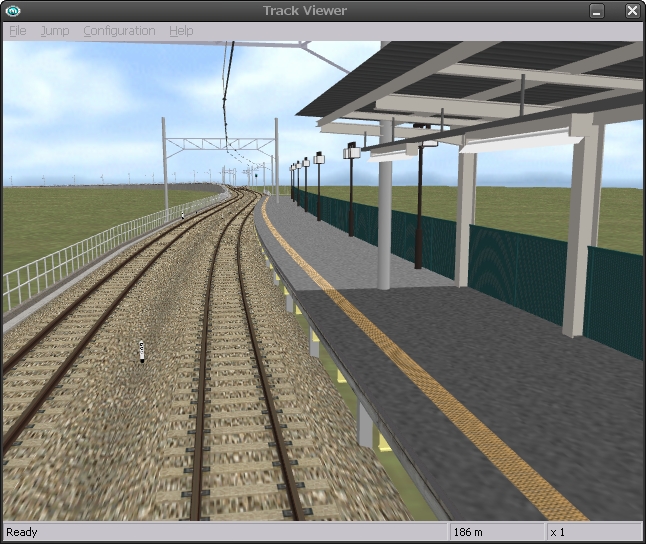
Task: Open the Jump menu
Action: (55, 31)
